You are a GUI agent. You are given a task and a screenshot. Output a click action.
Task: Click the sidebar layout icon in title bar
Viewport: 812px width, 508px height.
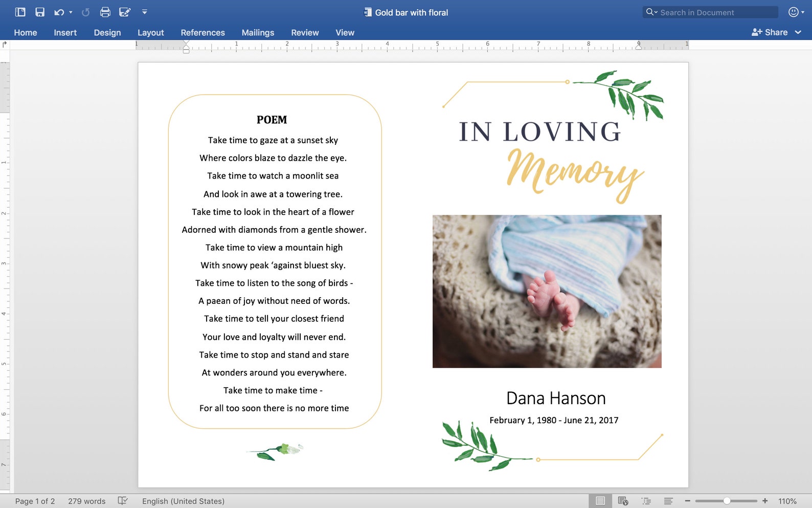pyautogui.click(x=20, y=12)
